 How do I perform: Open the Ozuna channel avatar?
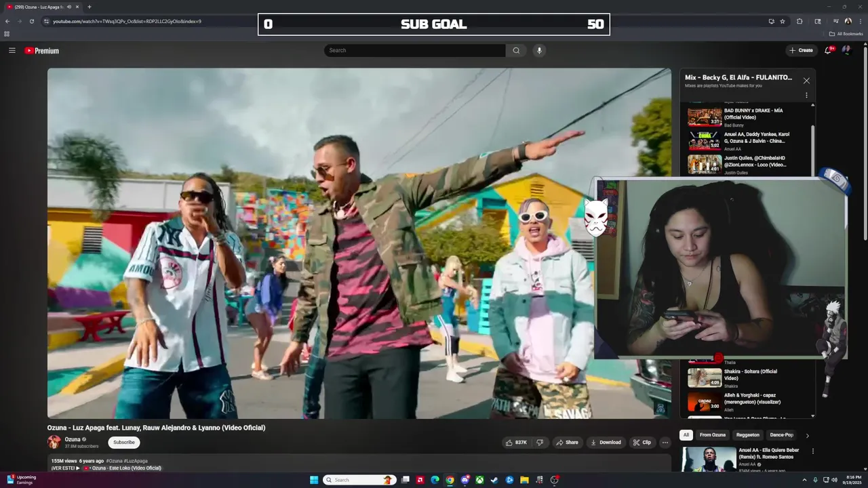(x=54, y=442)
